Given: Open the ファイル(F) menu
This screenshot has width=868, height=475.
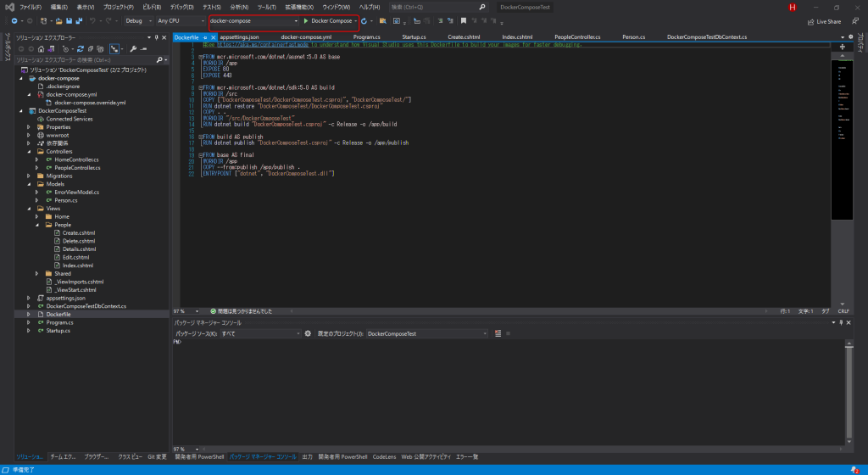Looking at the screenshot, I should 31,7.
